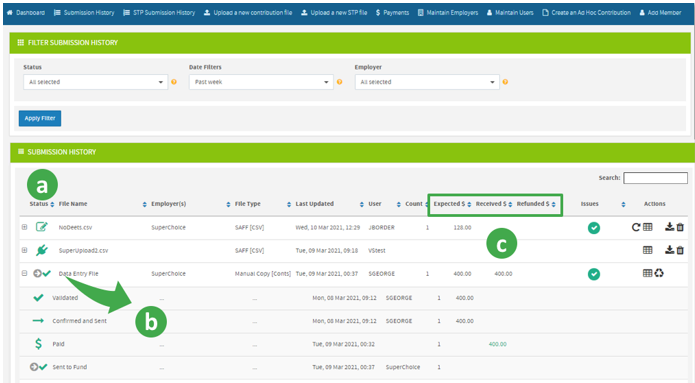The height and width of the screenshot is (383, 695).
Task: Focus the Search input field
Action: click(x=656, y=178)
